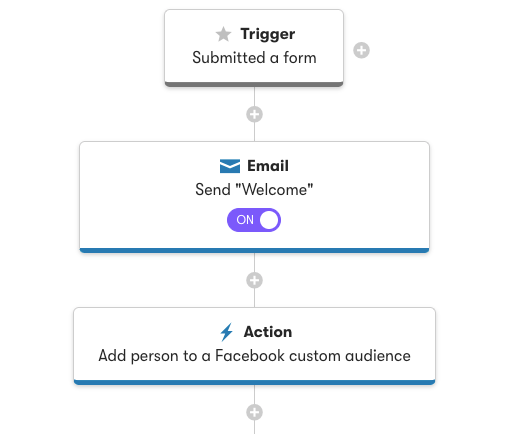
Task: Click the blue bottom bar of the Email card
Action: coord(254,251)
